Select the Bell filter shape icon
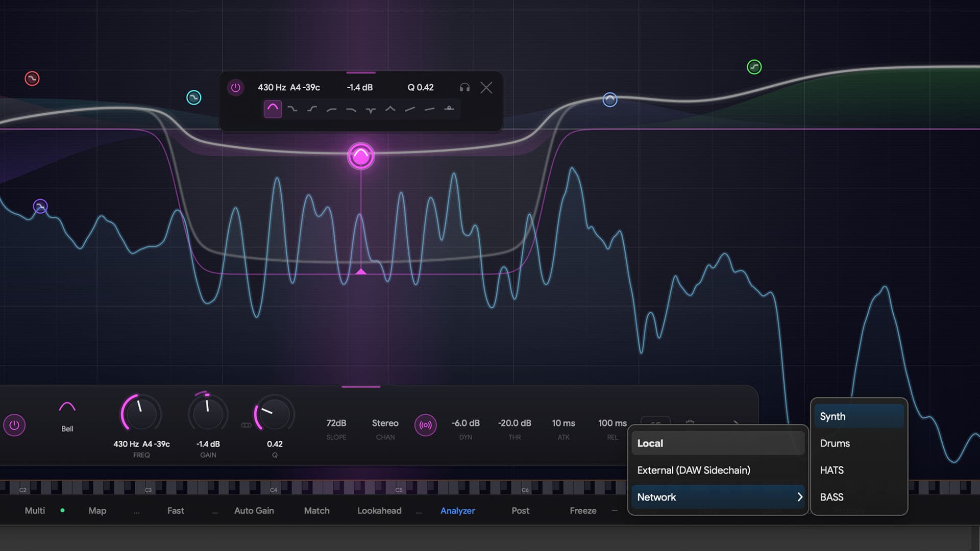Image resolution: width=980 pixels, height=551 pixels. pos(273,109)
